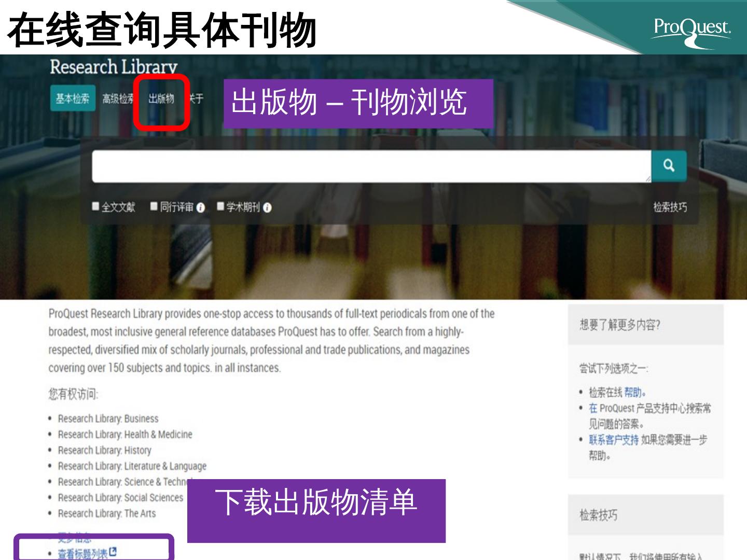Click the Research Library: Social Sciences entry
This screenshot has width=747, height=560.
(x=120, y=498)
